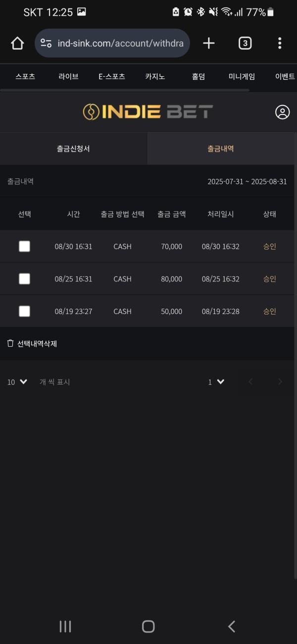Open the items-per-page dropdown showing 10
This screenshot has width=297, height=644.
(x=17, y=381)
